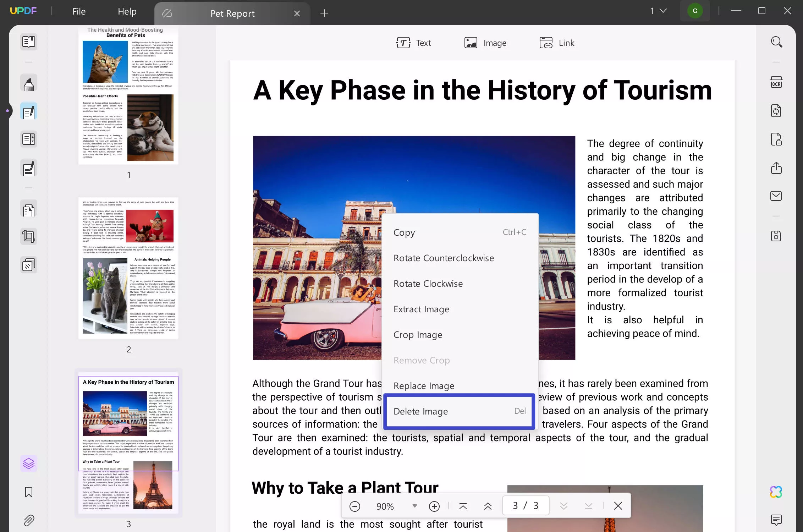Screen dimensions: 803x532
Task: Switch to the Pet Report tab
Action: click(232, 13)
